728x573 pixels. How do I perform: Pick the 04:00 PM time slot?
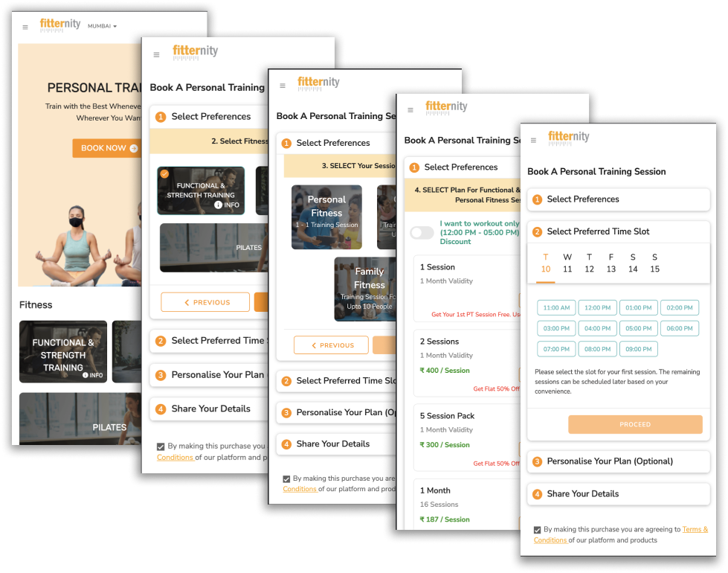[598, 329]
